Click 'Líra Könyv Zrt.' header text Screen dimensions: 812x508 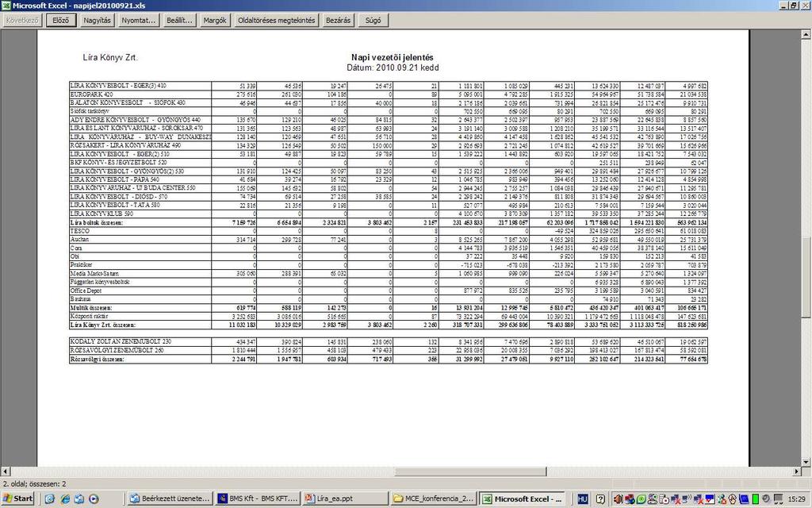(110, 57)
